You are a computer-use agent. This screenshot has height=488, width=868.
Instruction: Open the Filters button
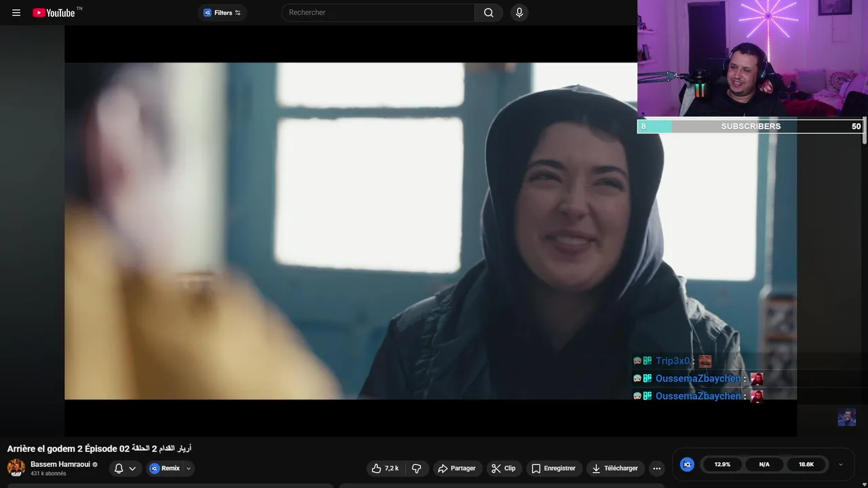point(222,12)
